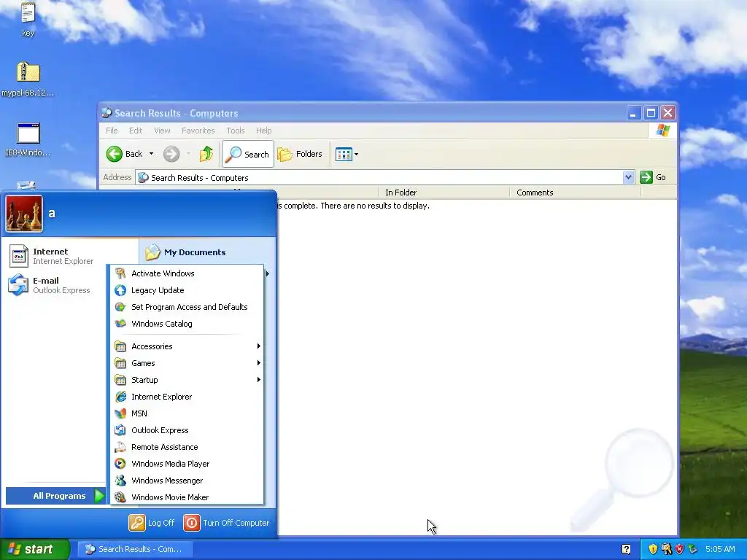Open pinned E-mail Outlook Express
This screenshot has width=747, height=560.
click(x=50, y=285)
